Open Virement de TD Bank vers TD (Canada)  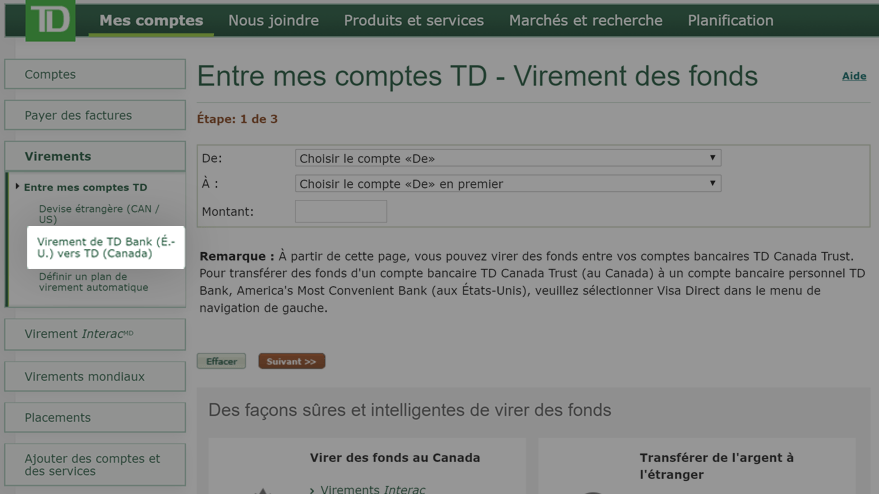coord(106,247)
